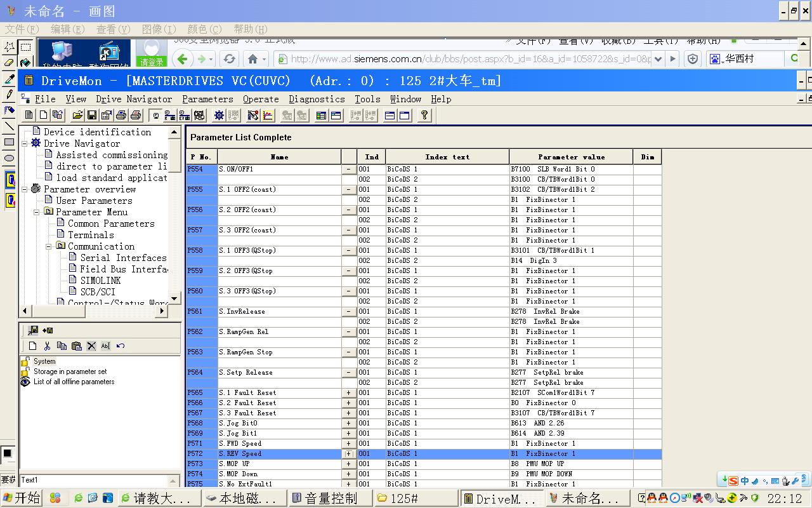Click the tree panel horizontal scrollbar right arrow
812x508 pixels.
162,311
